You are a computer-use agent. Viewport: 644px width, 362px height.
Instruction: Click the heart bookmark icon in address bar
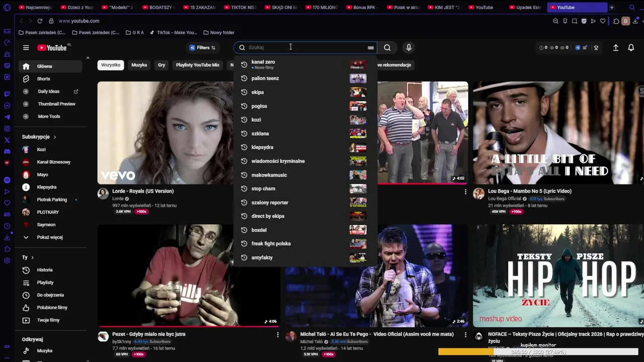pos(603,21)
